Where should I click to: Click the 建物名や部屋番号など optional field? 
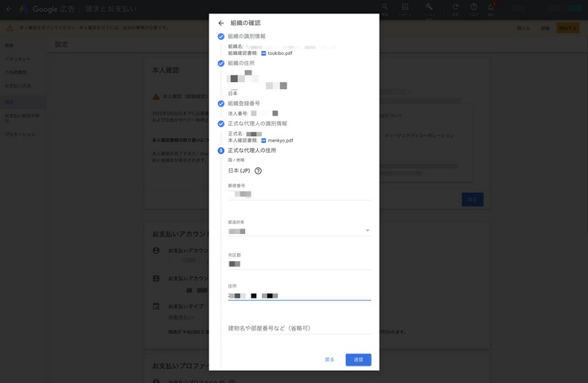point(299,328)
